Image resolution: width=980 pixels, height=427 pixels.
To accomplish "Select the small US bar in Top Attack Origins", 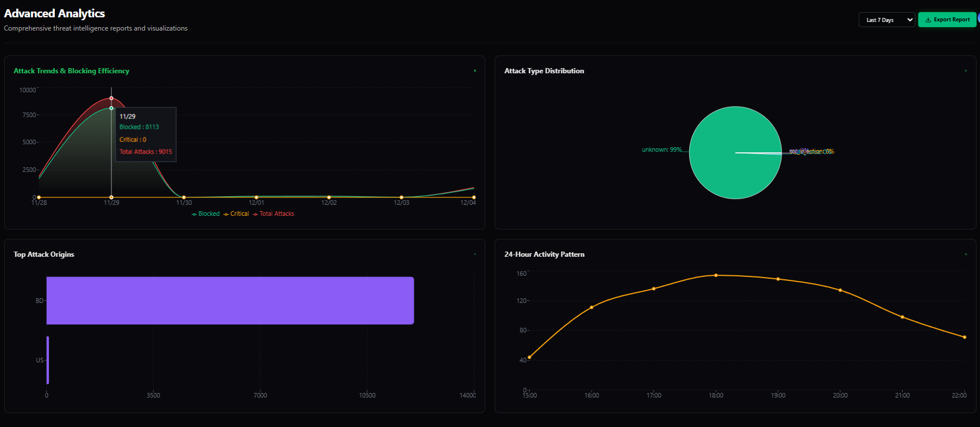I will pos(48,360).
